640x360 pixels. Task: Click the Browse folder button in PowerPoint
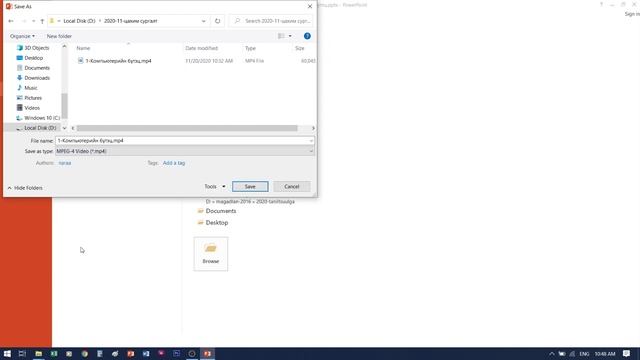tap(211, 254)
